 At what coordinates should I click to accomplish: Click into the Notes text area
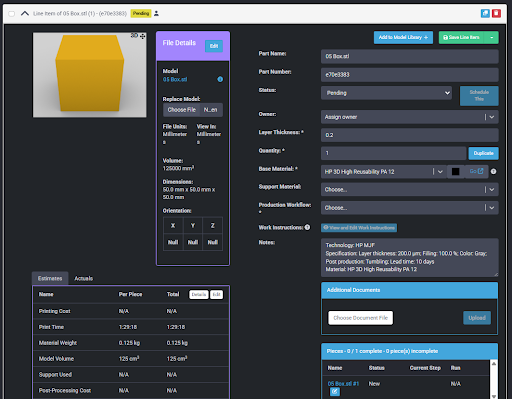[410, 257]
